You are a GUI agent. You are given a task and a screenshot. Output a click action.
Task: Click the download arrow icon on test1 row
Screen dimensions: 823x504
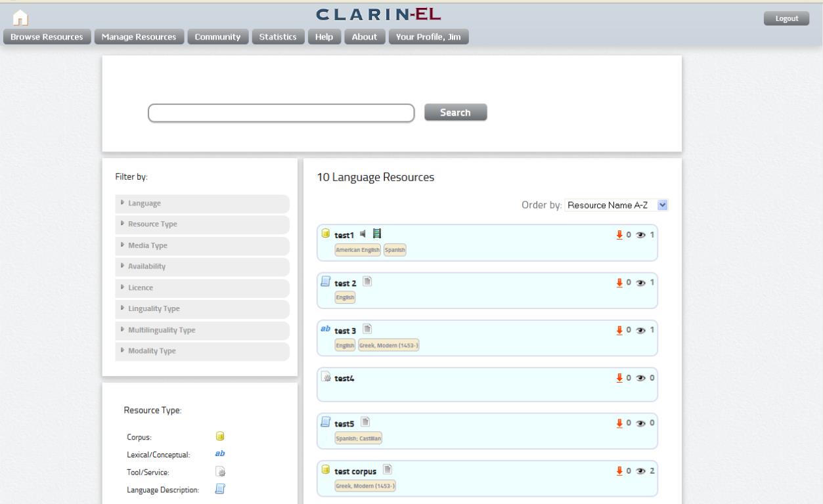coord(619,234)
